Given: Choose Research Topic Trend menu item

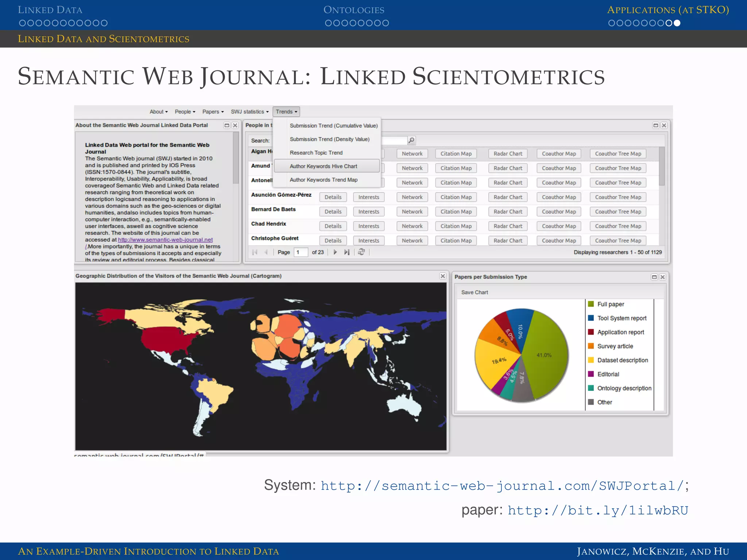Looking at the screenshot, I should [x=316, y=153].
